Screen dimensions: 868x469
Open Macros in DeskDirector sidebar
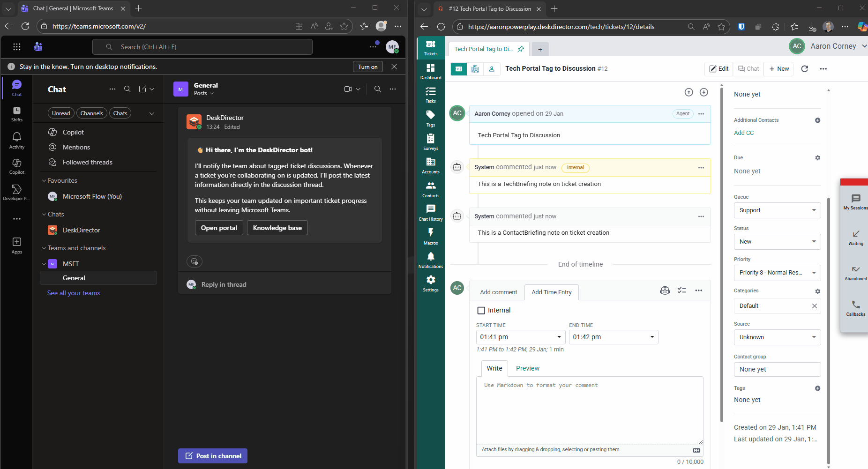point(430,236)
